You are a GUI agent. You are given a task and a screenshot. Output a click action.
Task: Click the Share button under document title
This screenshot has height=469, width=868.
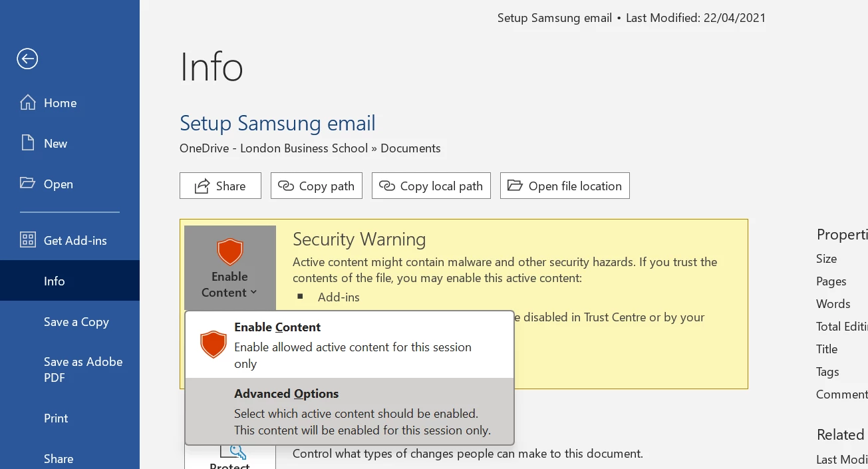220,186
